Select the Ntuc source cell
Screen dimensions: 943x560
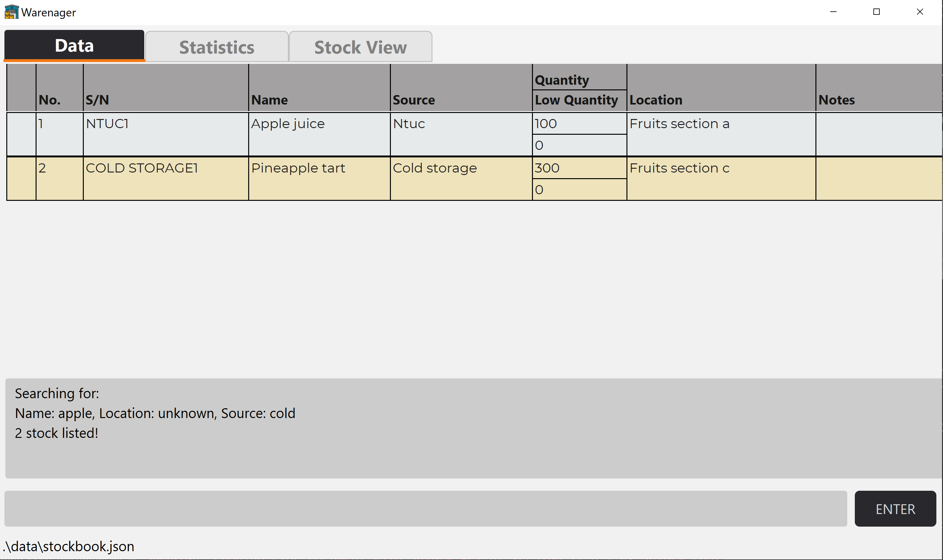coord(461,134)
